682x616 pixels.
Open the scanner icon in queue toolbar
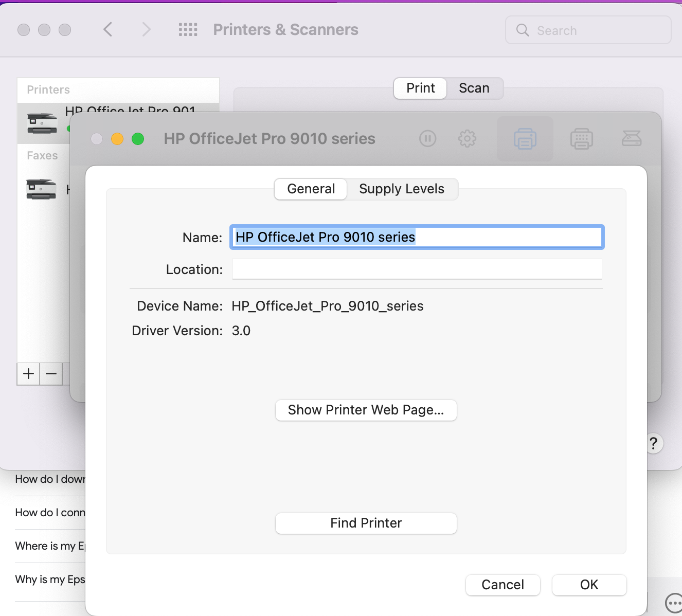632,138
